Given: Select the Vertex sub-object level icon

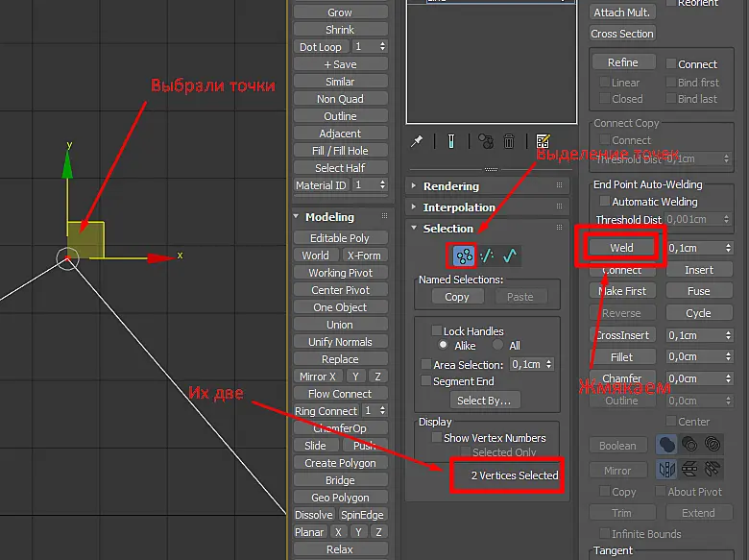Looking at the screenshot, I should pos(464,256).
